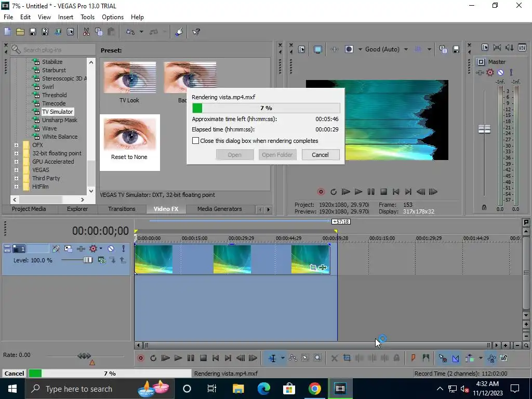The width and height of the screenshot is (532, 399).
Task: Expand the OFX folder
Action: [x=16, y=145]
